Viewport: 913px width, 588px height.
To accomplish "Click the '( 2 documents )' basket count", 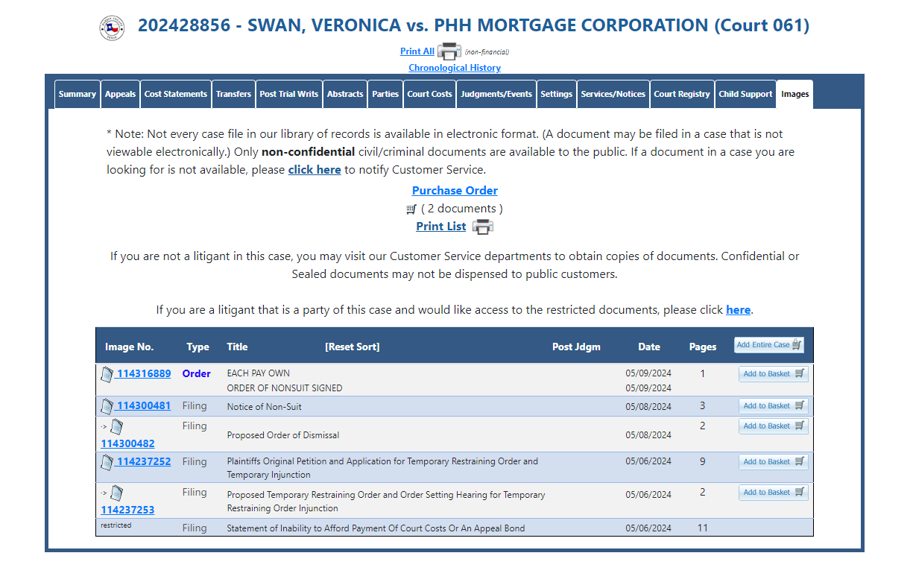I will (462, 209).
